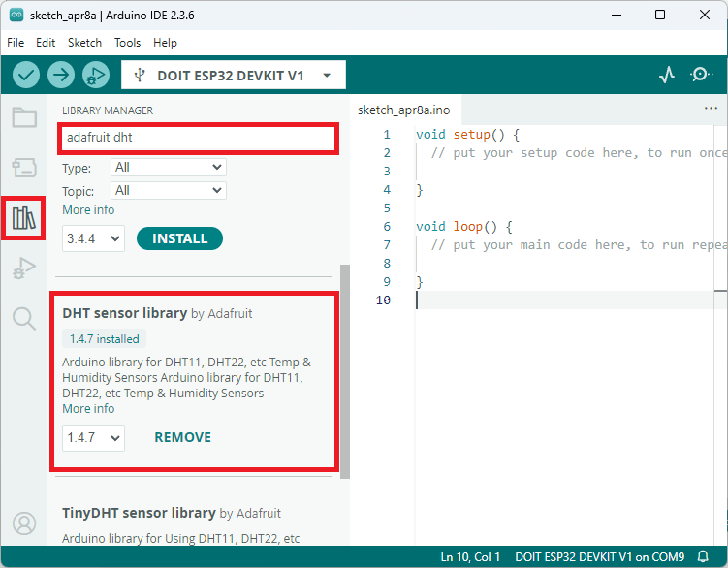Click the main code comment on line 7
This screenshot has height=568, width=728.
point(578,245)
